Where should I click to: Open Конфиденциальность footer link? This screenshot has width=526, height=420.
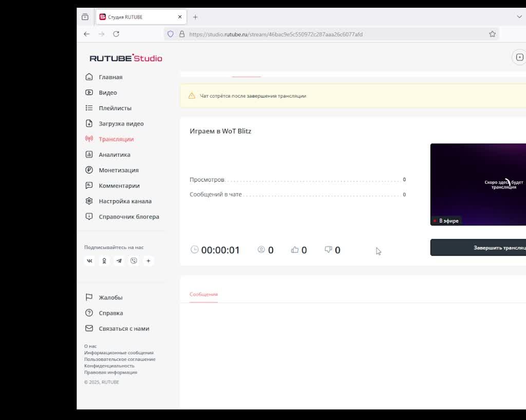[x=109, y=366]
